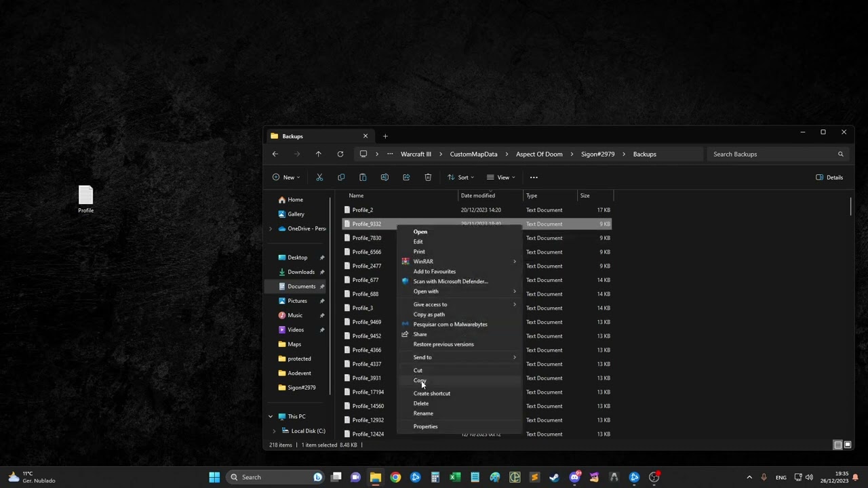Open Excel from the taskbar

pos(455,477)
